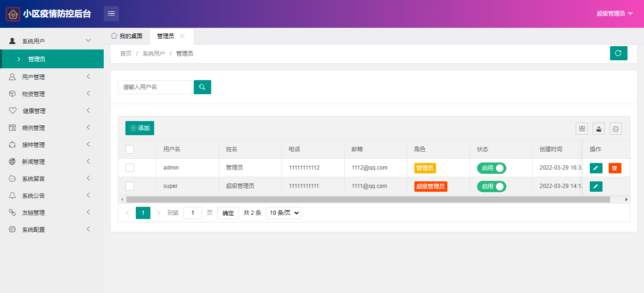Click the 健康管理 heart icon

[x=12, y=111]
